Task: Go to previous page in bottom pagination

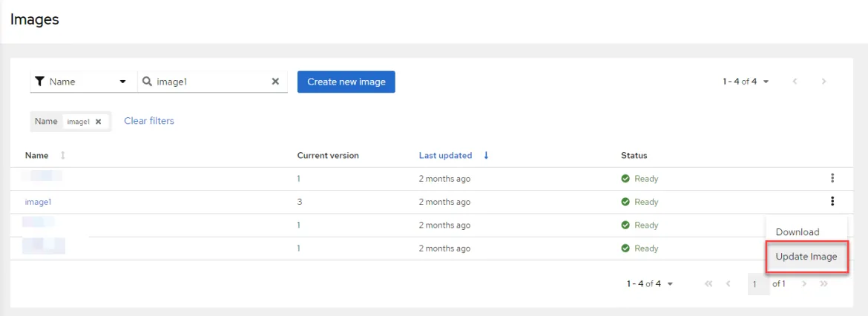Action: pyautogui.click(x=728, y=284)
